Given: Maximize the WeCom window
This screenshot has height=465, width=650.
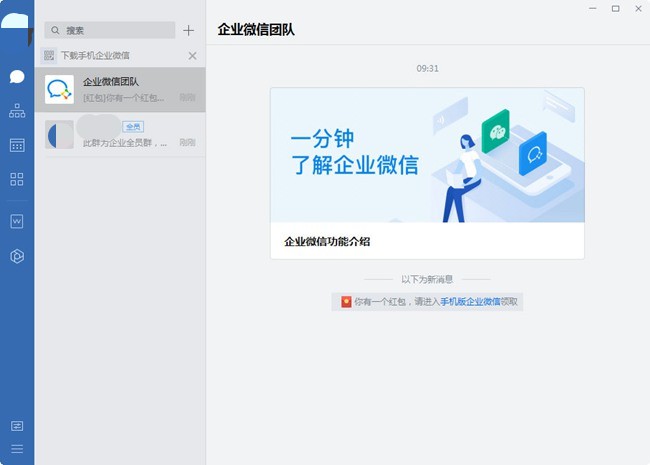Looking at the screenshot, I should pyautogui.click(x=616, y=8).
